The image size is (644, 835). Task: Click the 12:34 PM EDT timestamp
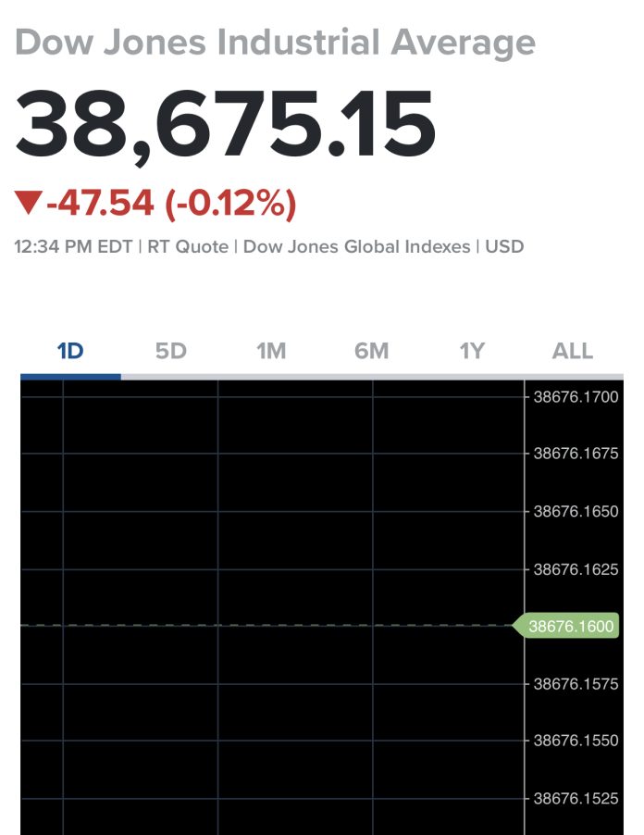pyautogui.click(x=73, y=247)
